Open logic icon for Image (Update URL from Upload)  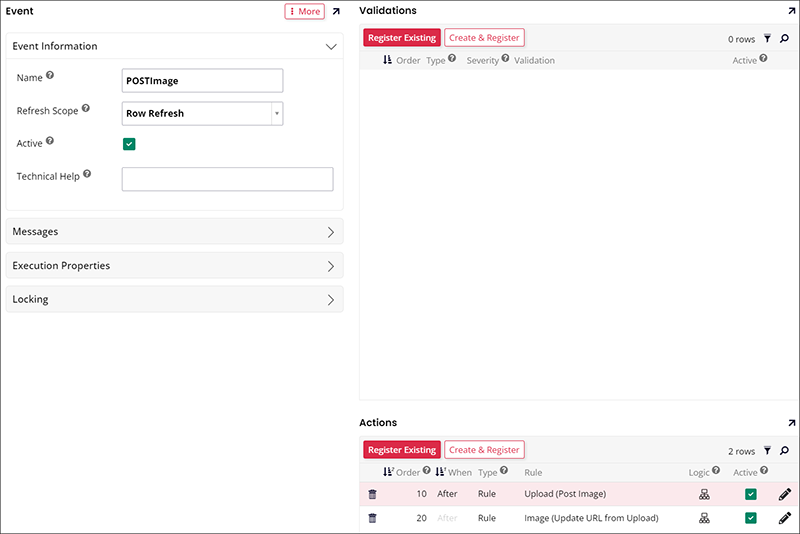(x=704, y=518)
